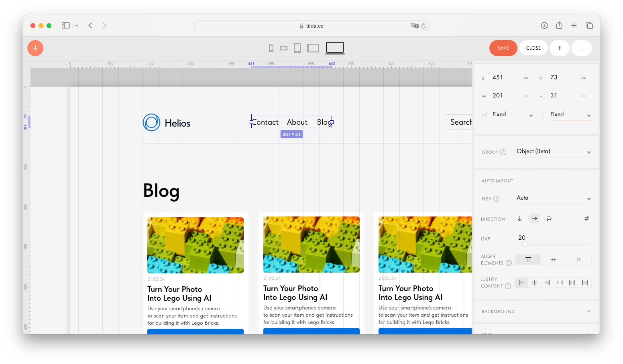Viewport: 623px width, 364px height.
Task: Enable wrap direction for auto layout
Action: pos(549,218)
